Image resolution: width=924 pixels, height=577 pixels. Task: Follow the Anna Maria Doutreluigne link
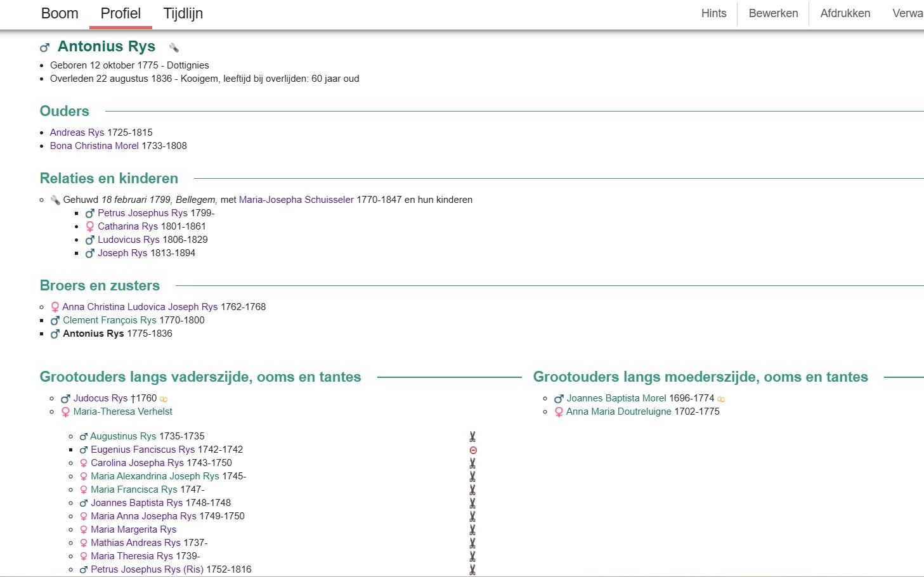click(618, 412)
